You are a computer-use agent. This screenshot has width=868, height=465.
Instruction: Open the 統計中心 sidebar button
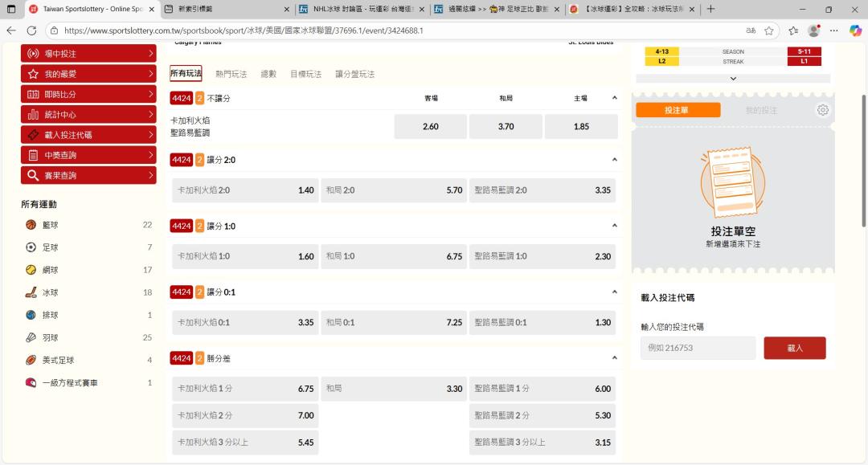pos(88,115)
